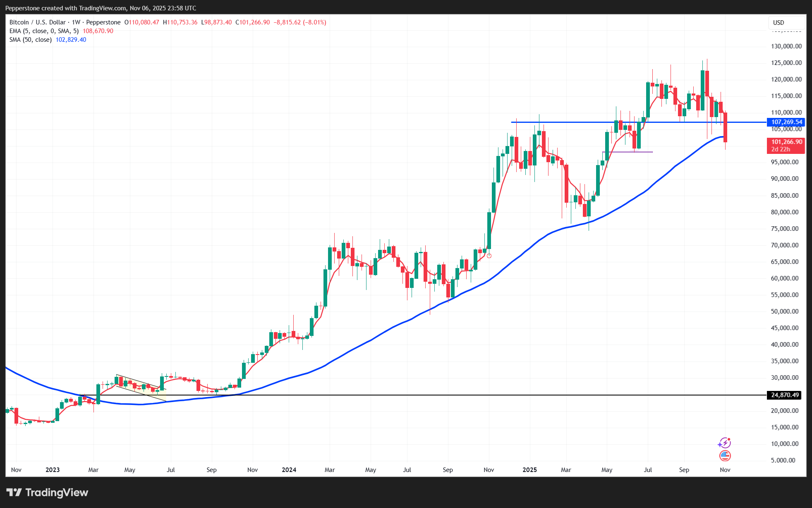Click the Bitcoin / U.S. Dollar symbol title
This screenshot has height=508, width=812.
(x=37, y=22)
